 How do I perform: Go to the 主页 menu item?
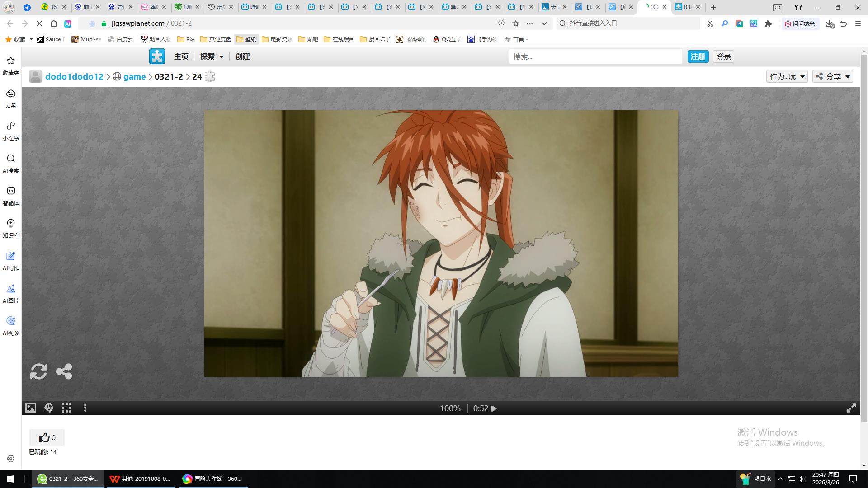(x=181, y=56)
